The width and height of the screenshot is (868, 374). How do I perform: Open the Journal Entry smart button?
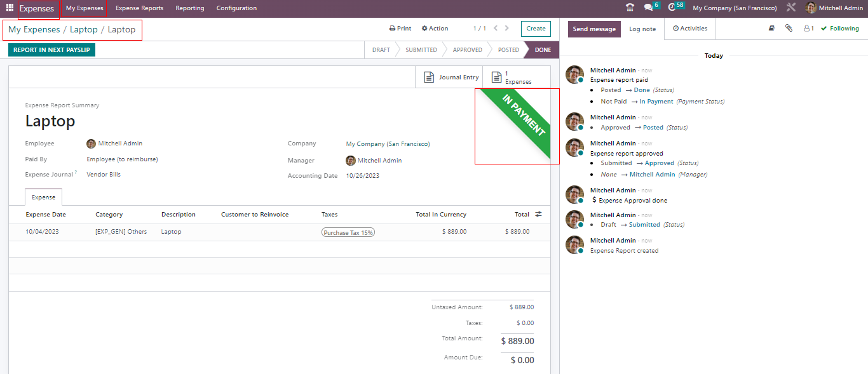point(452,77)
